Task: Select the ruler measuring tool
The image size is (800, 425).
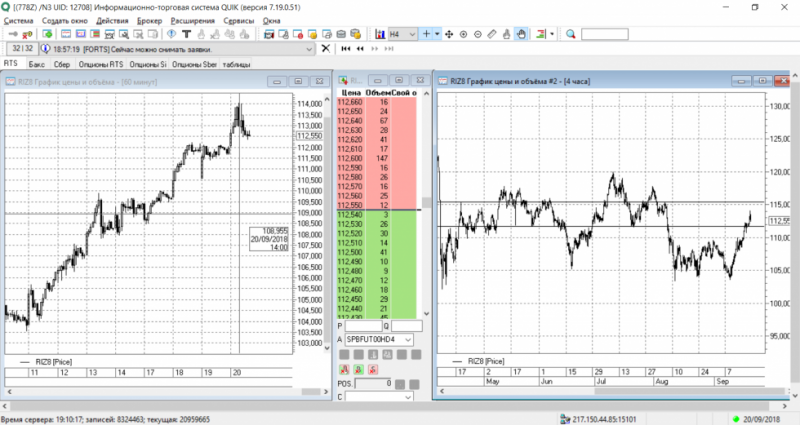Action: click(x=492, y=34)
